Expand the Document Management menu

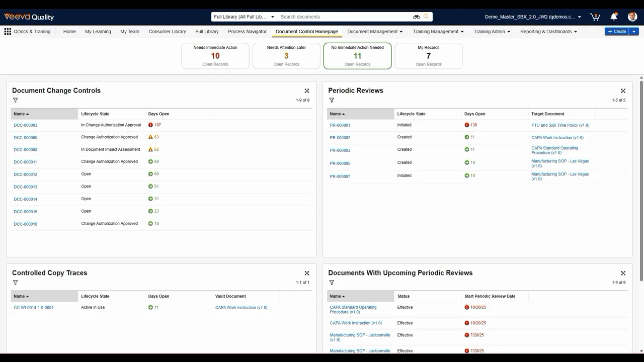[x=375, y=32]
